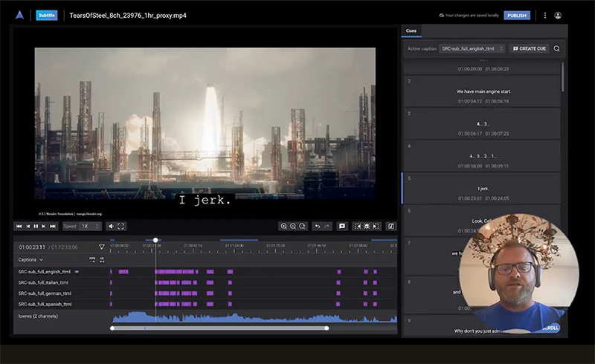This screenshot has width=595, height=364.
Task: Click the audio waveform on lowres track
Action: coord(254,317)
